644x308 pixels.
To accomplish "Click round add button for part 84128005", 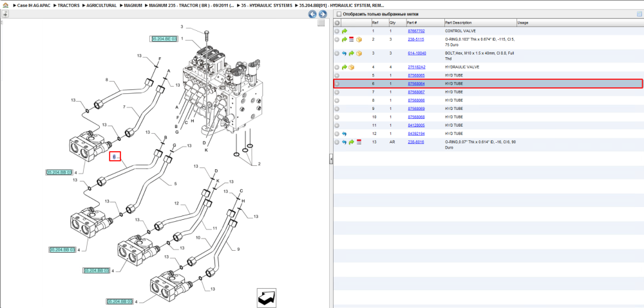I will [x=337, y=125].
